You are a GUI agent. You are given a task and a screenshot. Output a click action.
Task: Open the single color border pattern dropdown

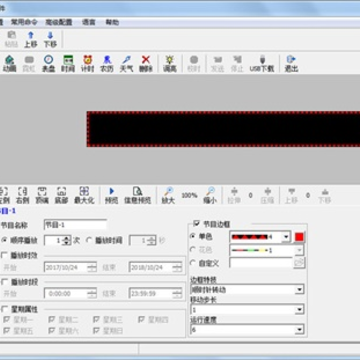[x=286, y=237]
